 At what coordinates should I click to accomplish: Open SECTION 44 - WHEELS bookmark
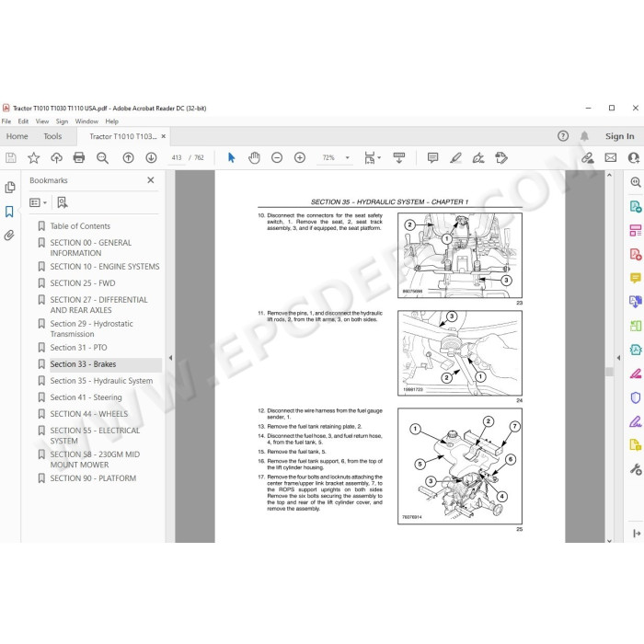(x=88, y=414)
